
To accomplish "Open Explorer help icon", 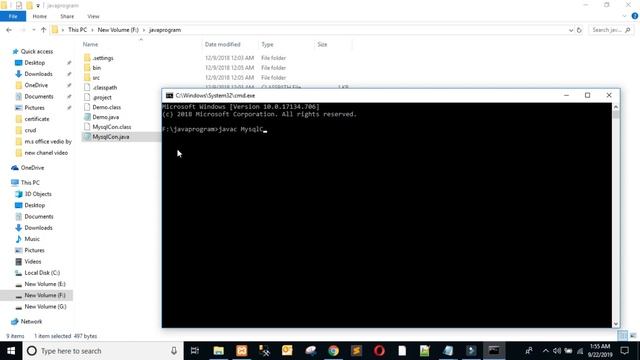I will coord(635,16).
